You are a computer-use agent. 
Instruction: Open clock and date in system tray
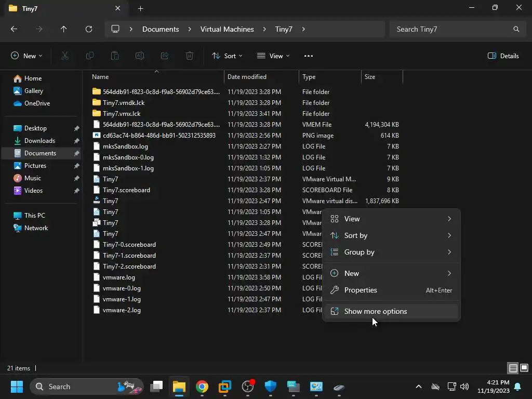[x=494, y=387]
